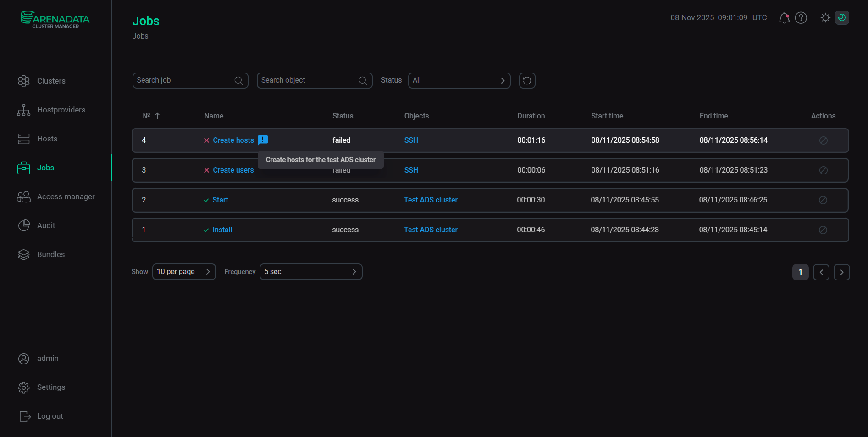This screenshot has height=437, width=868.
Task: Select the Audit icon in the sidebar
Action: click(23, 225)
